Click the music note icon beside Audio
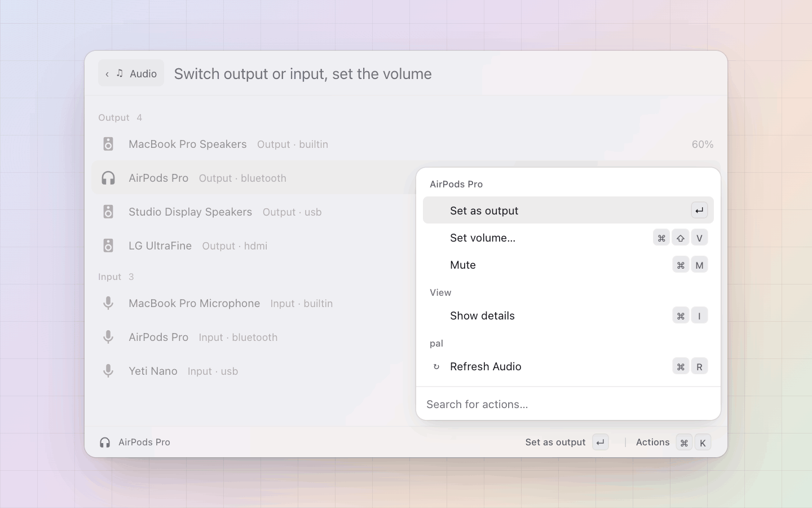This screenshot has height=508, width=812. 120,73
